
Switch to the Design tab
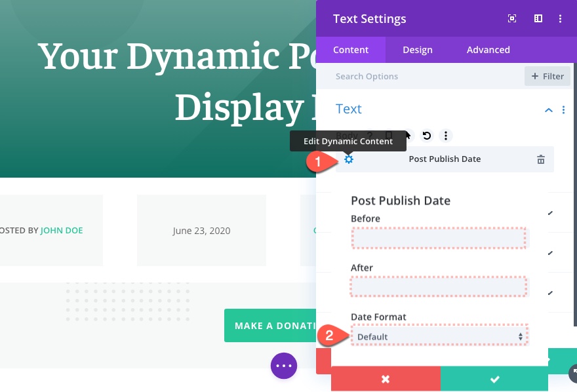click(418, 50)
